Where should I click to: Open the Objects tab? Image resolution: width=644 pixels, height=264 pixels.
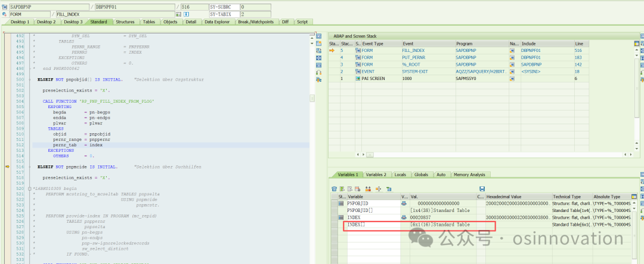[x=171, y=22]
